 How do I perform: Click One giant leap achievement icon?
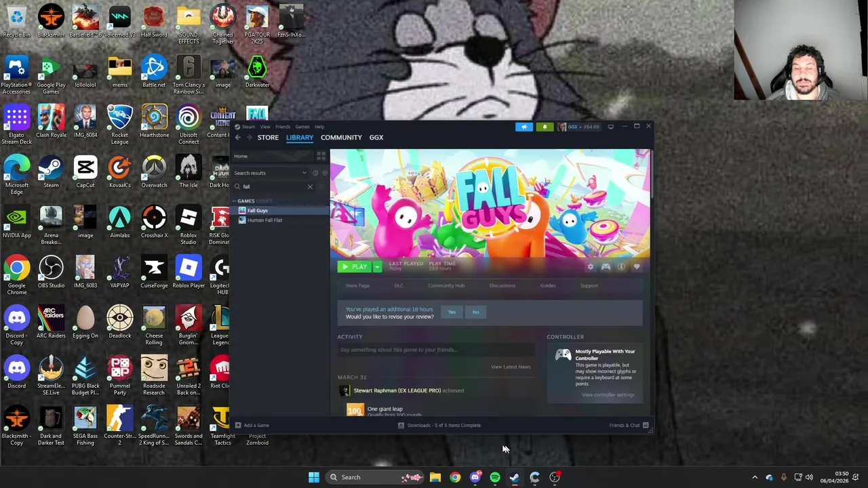tap(355, 409)
